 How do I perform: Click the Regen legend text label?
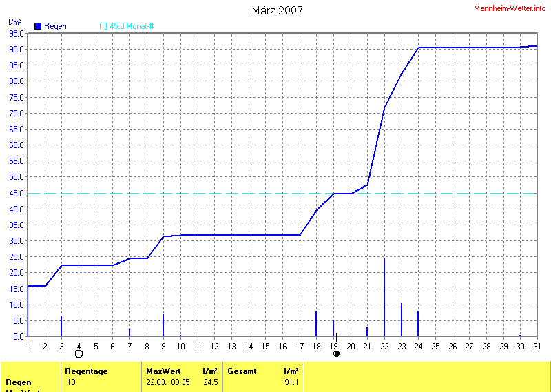coord(55,26)
